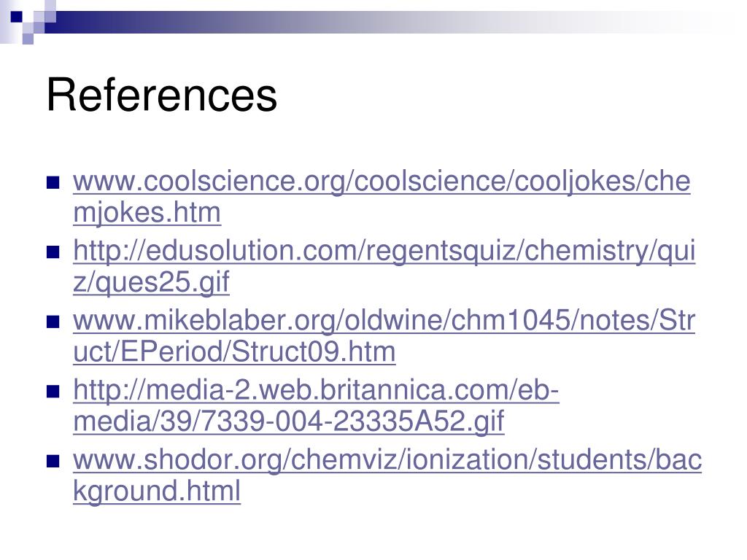Click the 'z/ques25.gif' wrapped link line
Screen dimensions: 747x560
click(151, 282)
